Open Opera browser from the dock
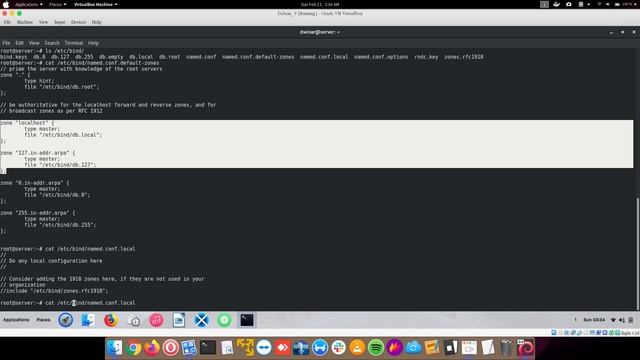 [170, 348]
